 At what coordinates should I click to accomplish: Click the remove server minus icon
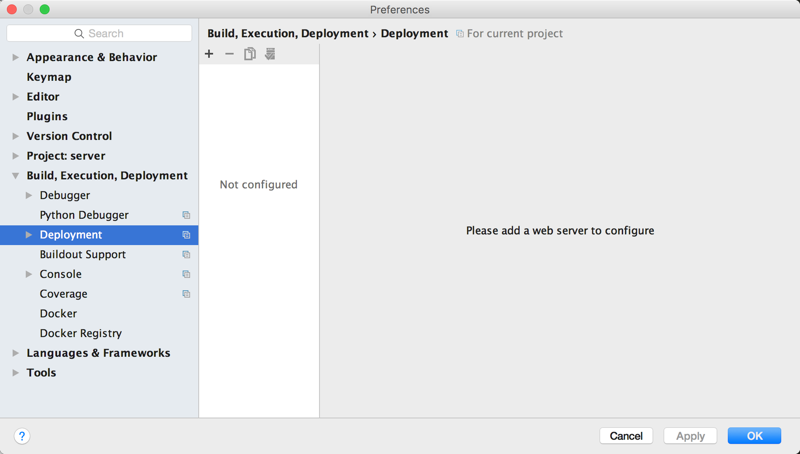(x=229, y=54)
